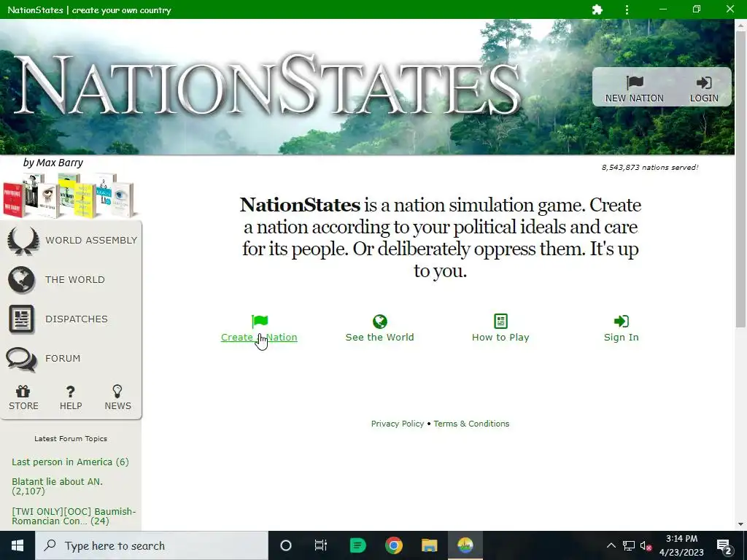Image resolution: width=747 pixels, height=560 pixels.
Task: Open the Terms & Conditions link
Action: coord(471,424)
